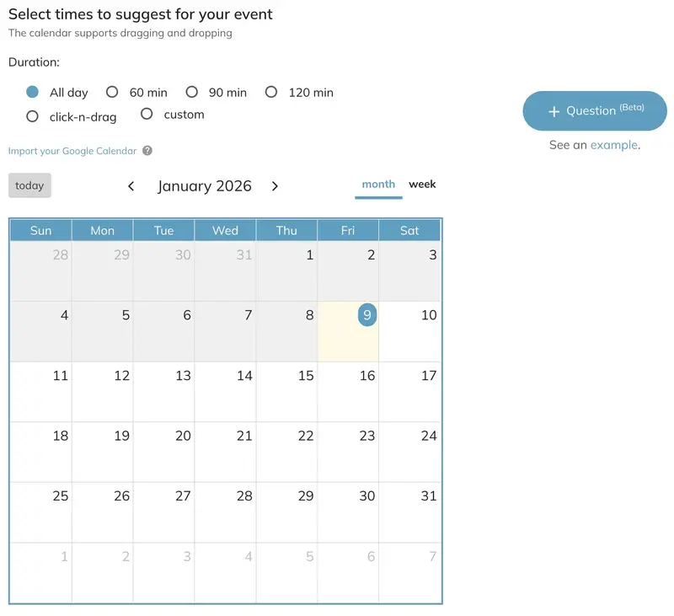Enable click-n-drag duration mode
Image resolution: width=674 pixels, height=616 pixels.
tap(33, 117)
